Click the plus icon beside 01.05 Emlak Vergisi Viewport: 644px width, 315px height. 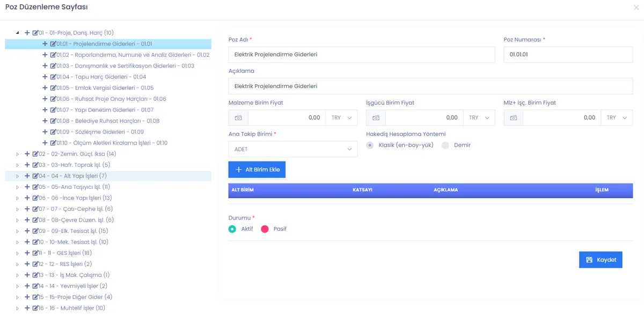point(45,88)
